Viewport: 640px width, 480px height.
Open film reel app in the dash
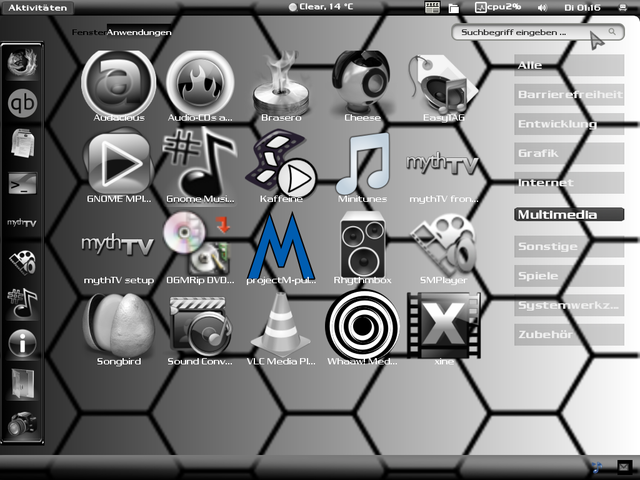point(22,262)
